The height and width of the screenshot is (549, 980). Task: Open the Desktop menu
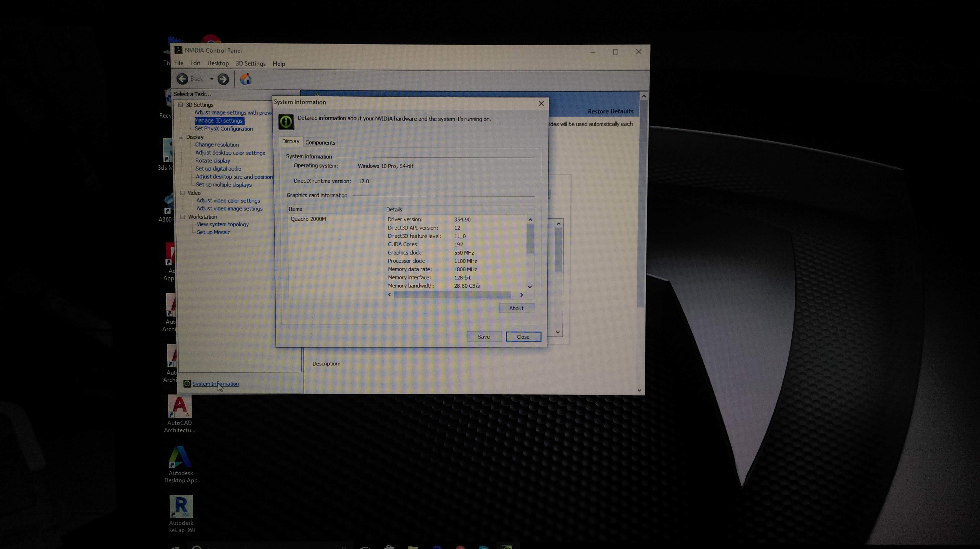coord(218,63)
